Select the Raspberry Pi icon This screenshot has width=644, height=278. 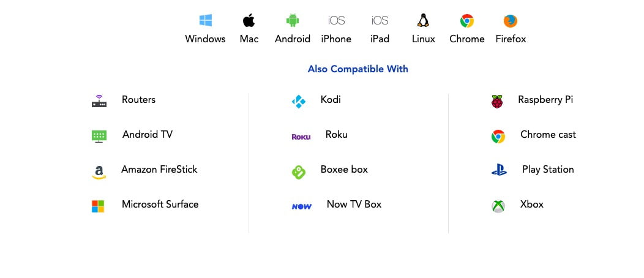pyautogui.click(x=497, y=101)
